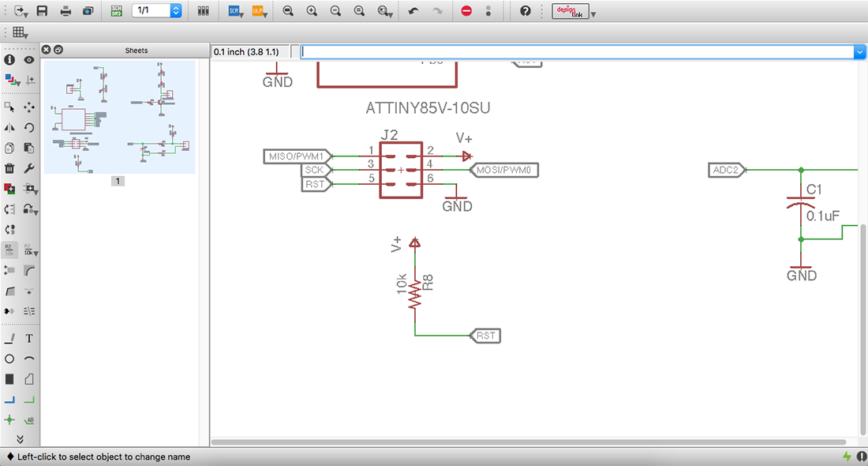Image resolution: width=868 pixels, height=466 pixels.
Task: Zoom in with the plus magnifier
Action: coord(312,10)
